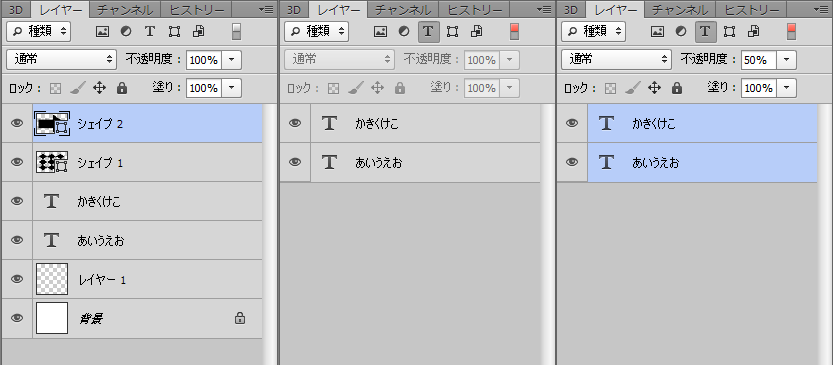The image size is (834, 365).
Task: Switch to 3D tab in right panel
Action: click(x=571, y=10)
